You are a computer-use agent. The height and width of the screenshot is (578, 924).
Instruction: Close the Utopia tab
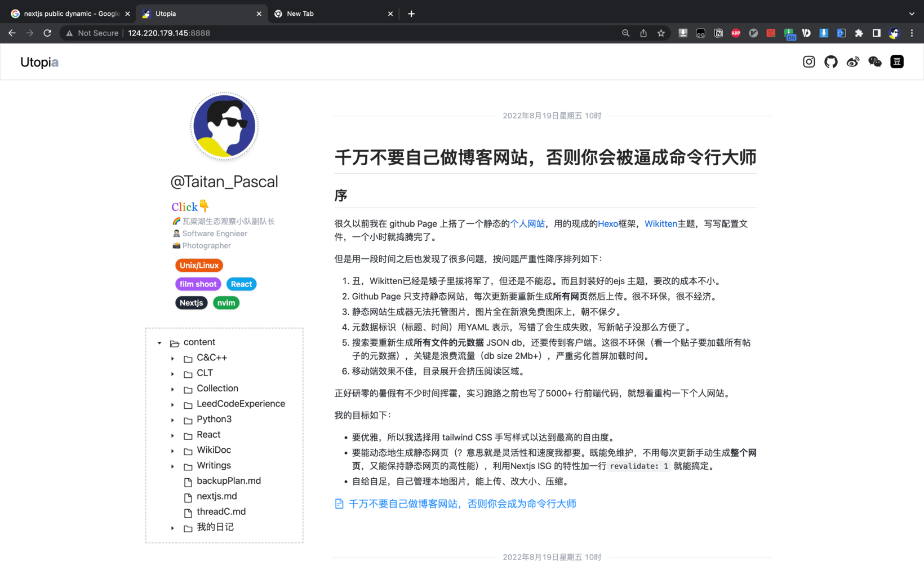pyautogui.click(x=259, y=14)
